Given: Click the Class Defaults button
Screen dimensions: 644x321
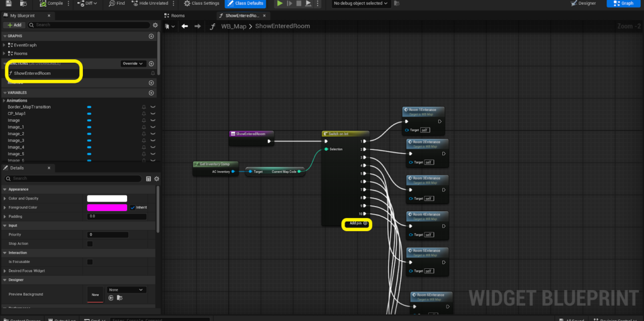Looking at the screenshot, I should pyautogui.click(x=246, y=4).
